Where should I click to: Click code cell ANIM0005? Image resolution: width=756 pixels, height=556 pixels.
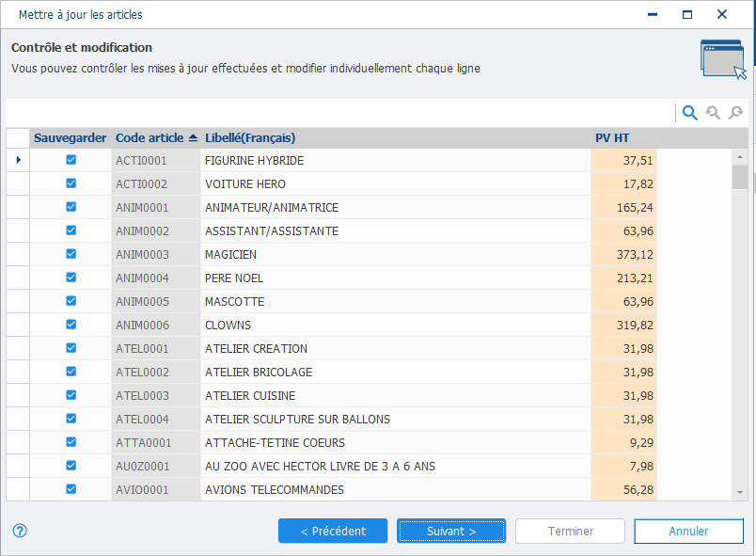click(156, 301)
